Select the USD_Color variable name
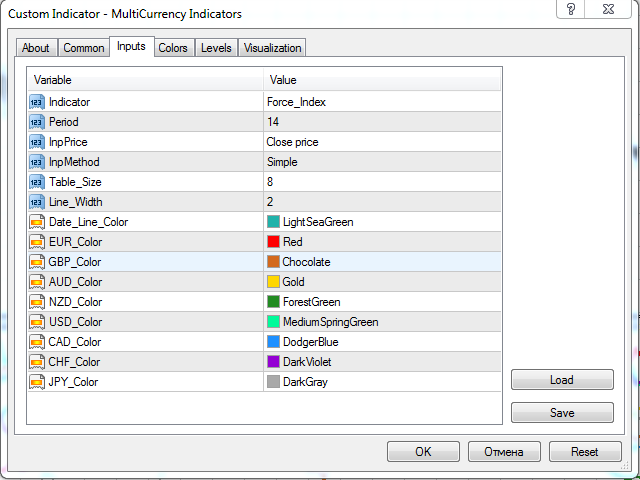This screenshot has width=640, height=480. click(x=76, y=322)
